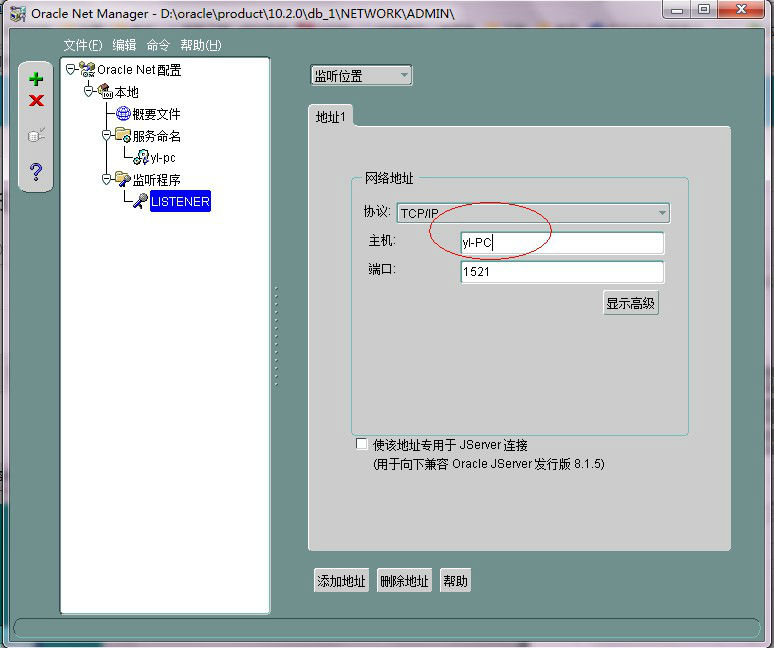774x648 pixels.
Task: Select the 服务命名 tree label
Action: tap(156, 136)
